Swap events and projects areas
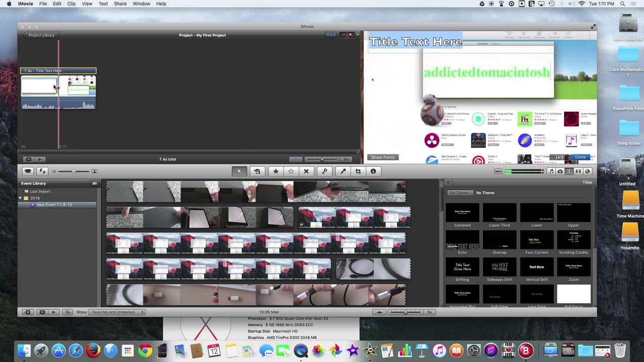644x362 pixels. tap(42, 171)
